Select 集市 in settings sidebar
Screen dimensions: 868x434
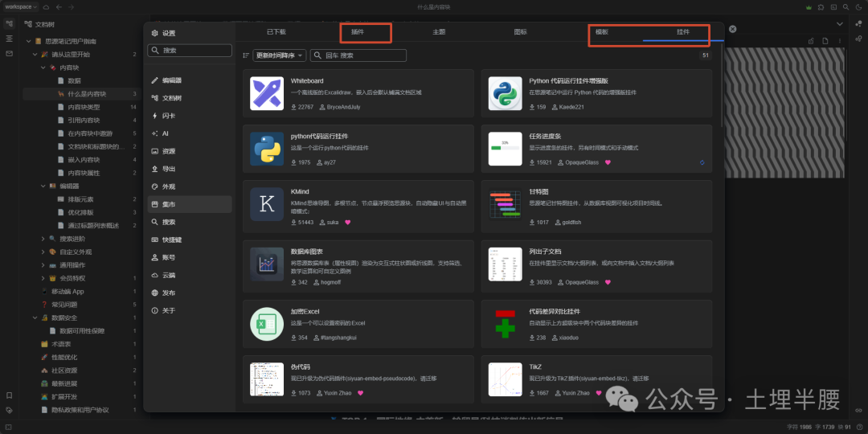click(x=190, y=204)
